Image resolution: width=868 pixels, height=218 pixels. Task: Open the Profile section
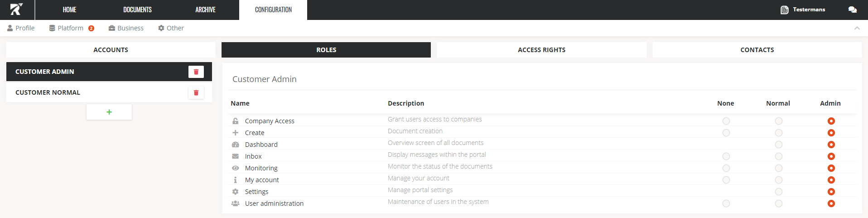(x=21, y=28)
